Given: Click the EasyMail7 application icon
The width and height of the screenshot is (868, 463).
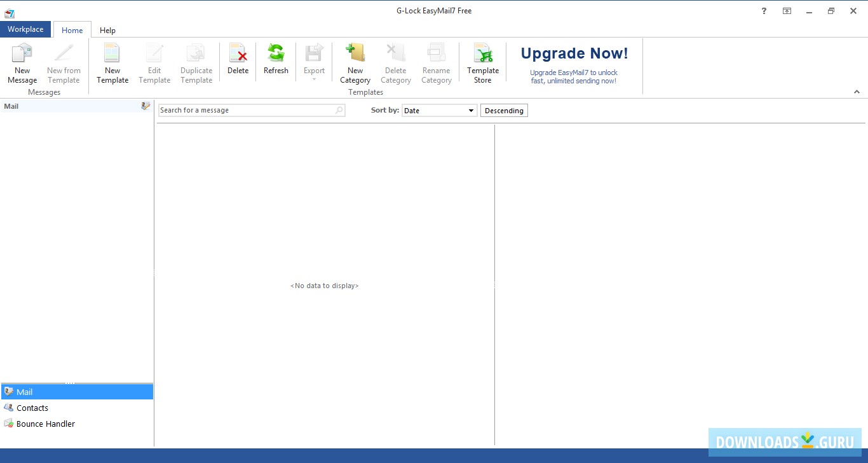Looking at the screenshot, I should point(9,13).
